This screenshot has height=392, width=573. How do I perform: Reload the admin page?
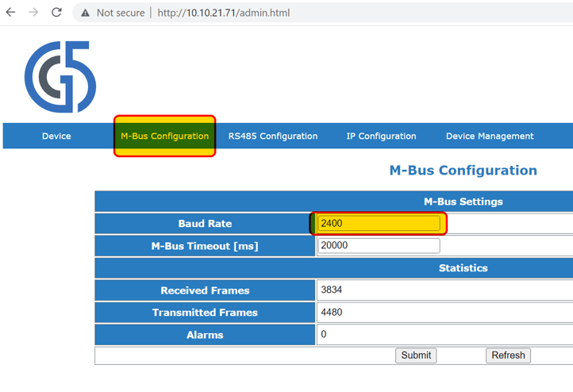pyautogui.click(x=56, y=13)
